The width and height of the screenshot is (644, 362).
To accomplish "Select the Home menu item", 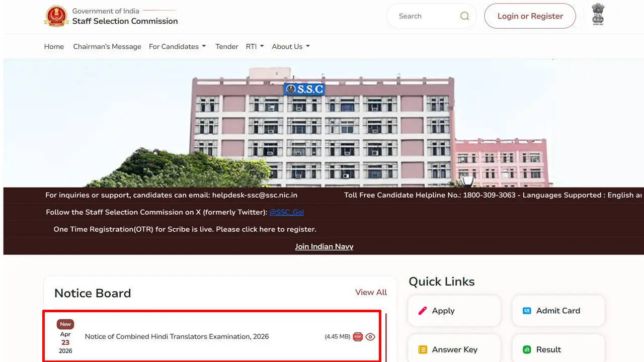I will pyautogui.click(x=54, y=46).
